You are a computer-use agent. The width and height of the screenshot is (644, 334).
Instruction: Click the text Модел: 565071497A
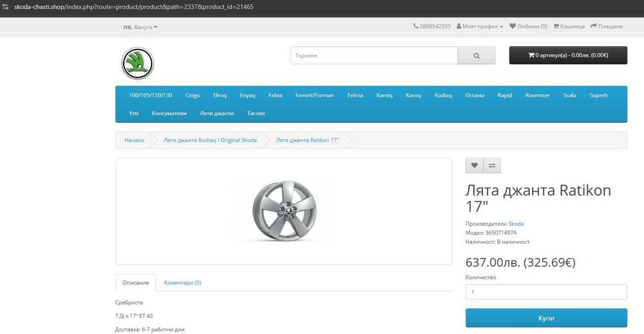point(491,233)
